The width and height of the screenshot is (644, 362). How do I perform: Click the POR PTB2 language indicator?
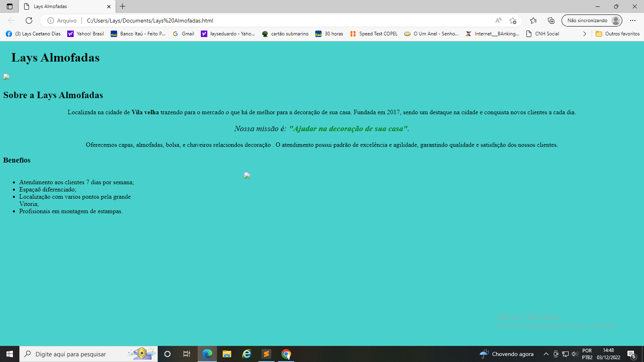[587, 354]
